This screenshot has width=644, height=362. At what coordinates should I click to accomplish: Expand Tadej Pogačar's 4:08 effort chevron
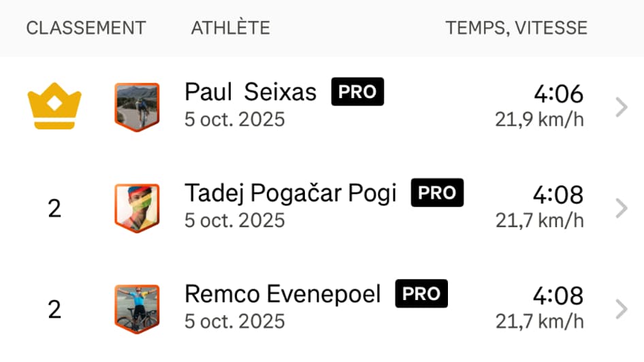coord(621,208)
